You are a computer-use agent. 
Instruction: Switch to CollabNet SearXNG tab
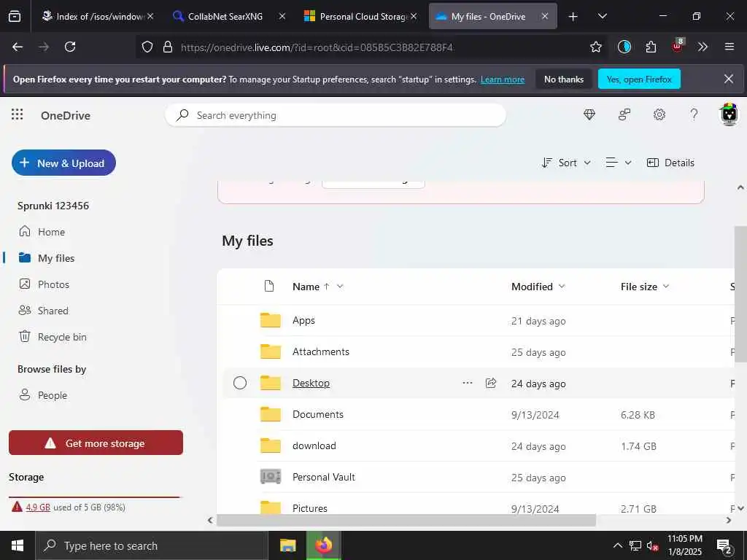click(x=225, y=16)
